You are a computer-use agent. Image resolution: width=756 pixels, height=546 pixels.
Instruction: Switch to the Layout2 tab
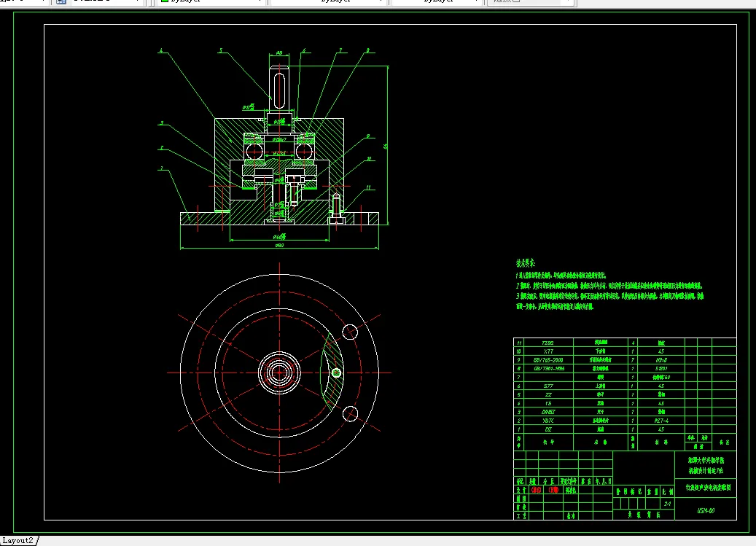tap(18, 540)
